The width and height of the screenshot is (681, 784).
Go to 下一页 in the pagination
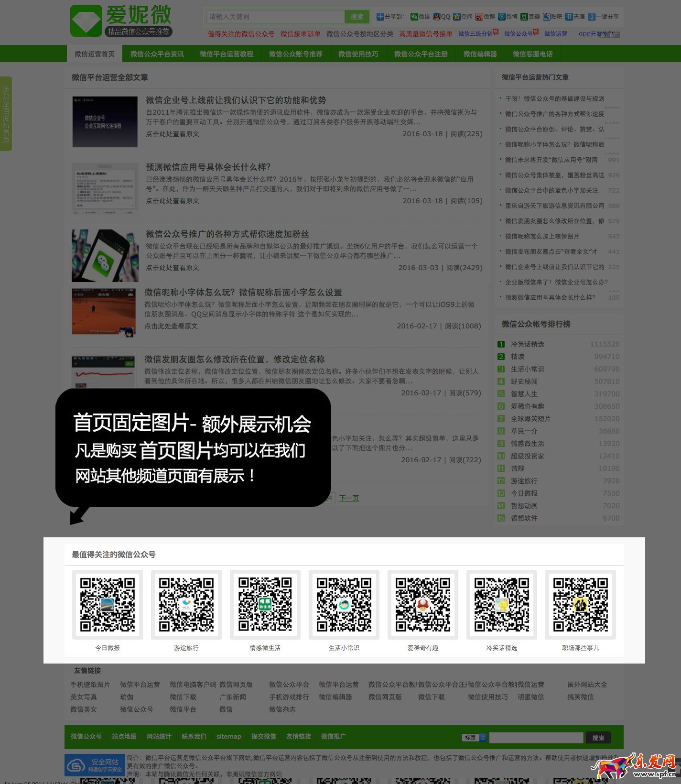pos(349,498)
